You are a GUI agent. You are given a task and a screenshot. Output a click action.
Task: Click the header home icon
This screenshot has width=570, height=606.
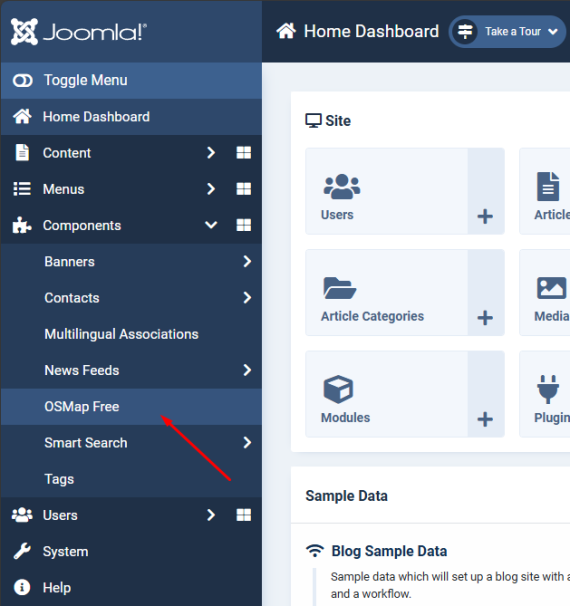(x=286, y=31)
